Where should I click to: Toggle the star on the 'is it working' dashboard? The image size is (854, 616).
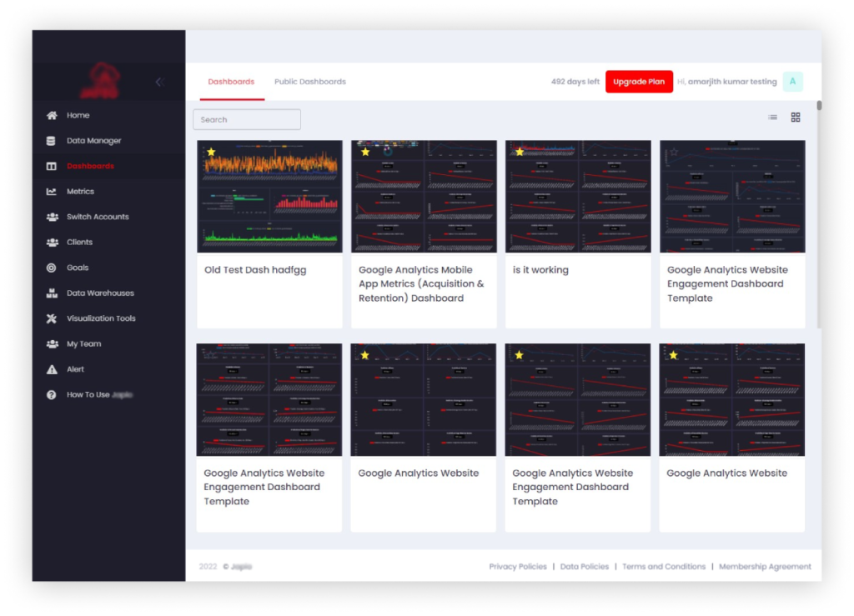tap(519, 151)
